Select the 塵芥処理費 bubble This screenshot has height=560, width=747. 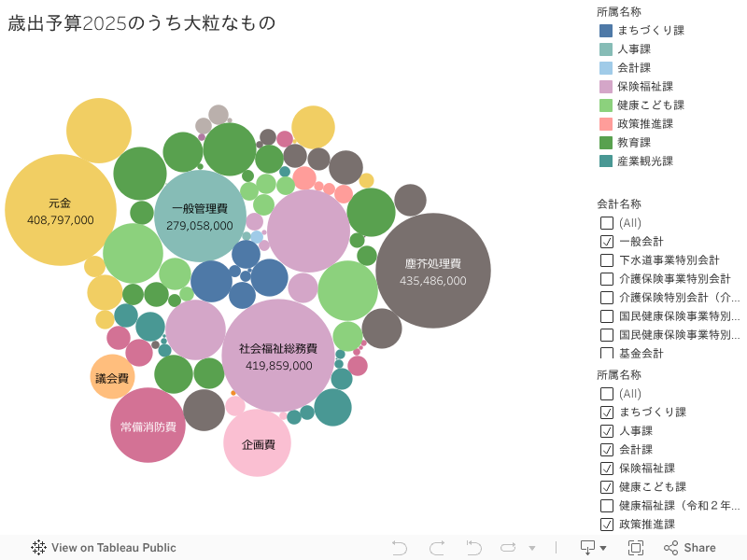point(433,271)
